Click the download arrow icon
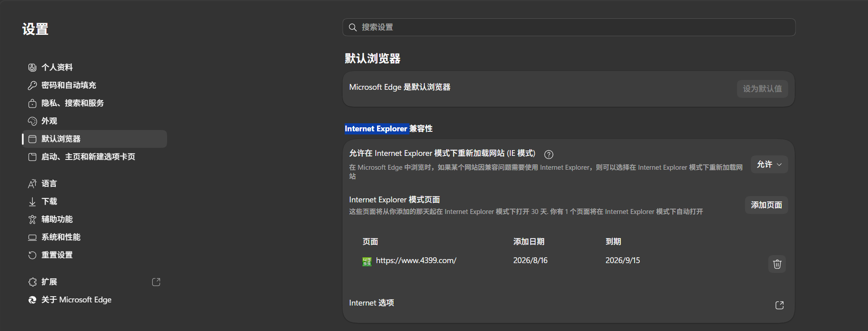Viewport: 868px width, 331px height. pos(32,201)
